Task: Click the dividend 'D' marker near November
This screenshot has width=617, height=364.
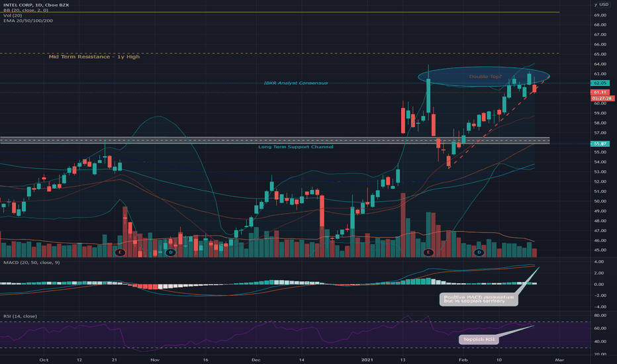Action: click(x=170, y=252)
